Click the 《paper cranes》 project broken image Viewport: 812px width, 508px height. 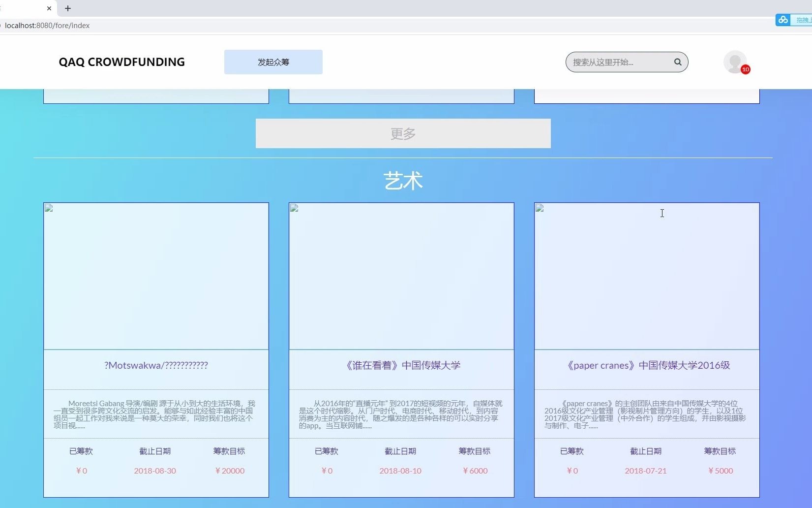click(x=647, y=276)
